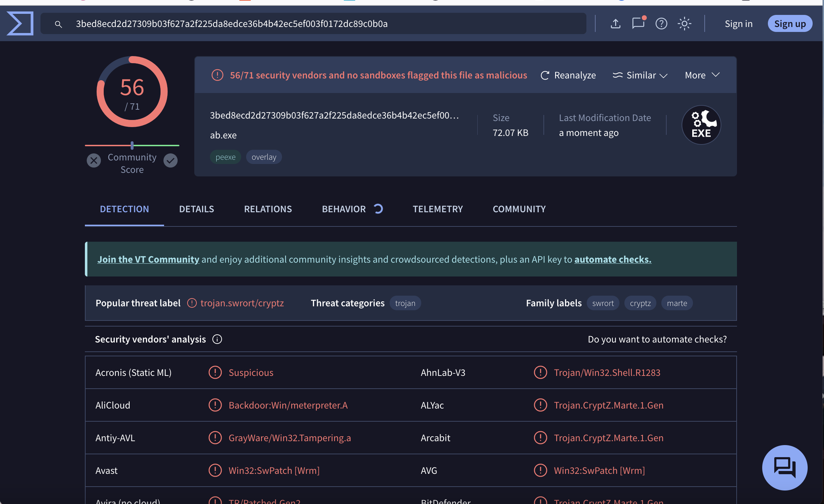Image resolution: width=824 pixels, height=504 pixels.
Task: Switch to the DETAILS tab
Action: click(196, 209)
